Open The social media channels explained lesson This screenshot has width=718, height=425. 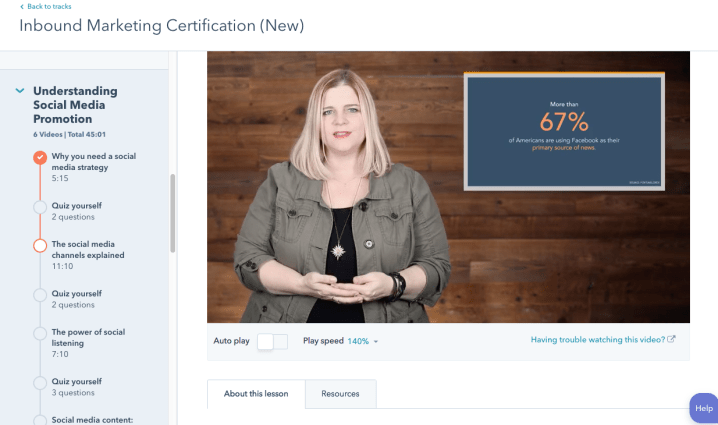[x=88, y=249]
